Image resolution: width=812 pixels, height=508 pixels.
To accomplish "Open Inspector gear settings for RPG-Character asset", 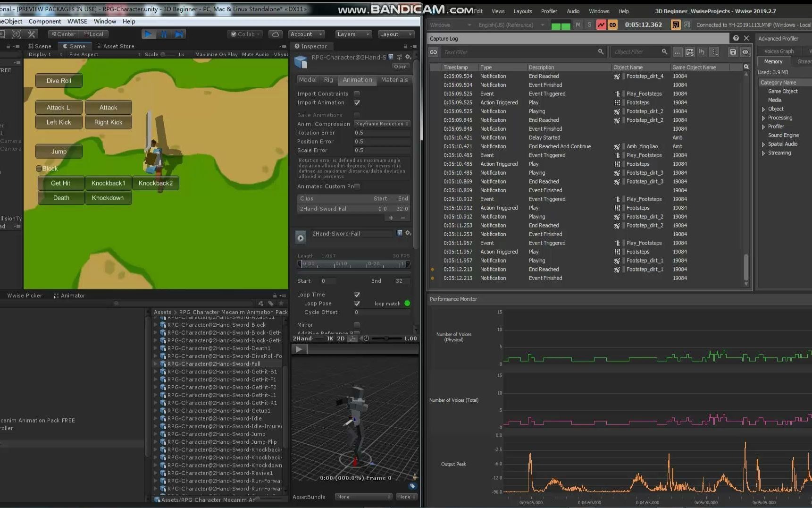I will [409, 57].
